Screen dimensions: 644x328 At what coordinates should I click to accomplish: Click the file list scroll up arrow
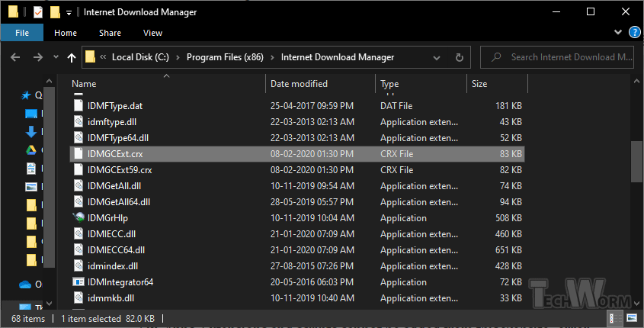click(x=636, y=81)
